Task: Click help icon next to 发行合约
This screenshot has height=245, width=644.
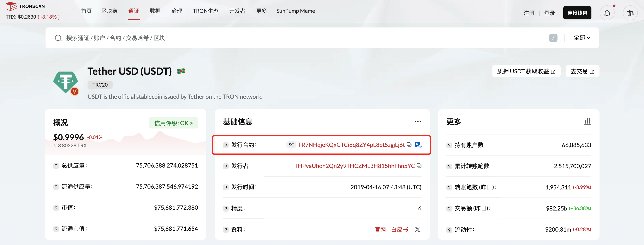Action: (x=226, y=145)
